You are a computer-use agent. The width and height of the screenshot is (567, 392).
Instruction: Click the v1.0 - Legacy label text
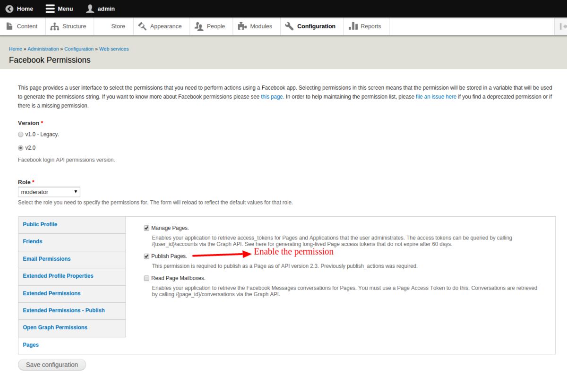[42, 134]
